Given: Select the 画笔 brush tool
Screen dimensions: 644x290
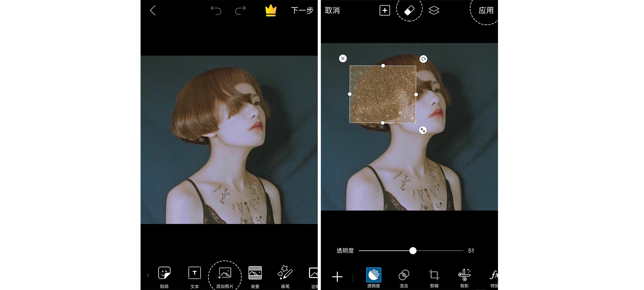Looking at the screenshot, I should point(285,276).
